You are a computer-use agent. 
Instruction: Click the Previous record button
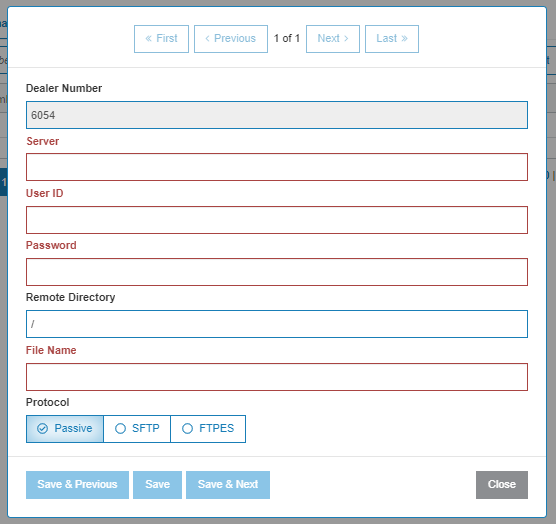pyautogui.click(x=231, y=39)
